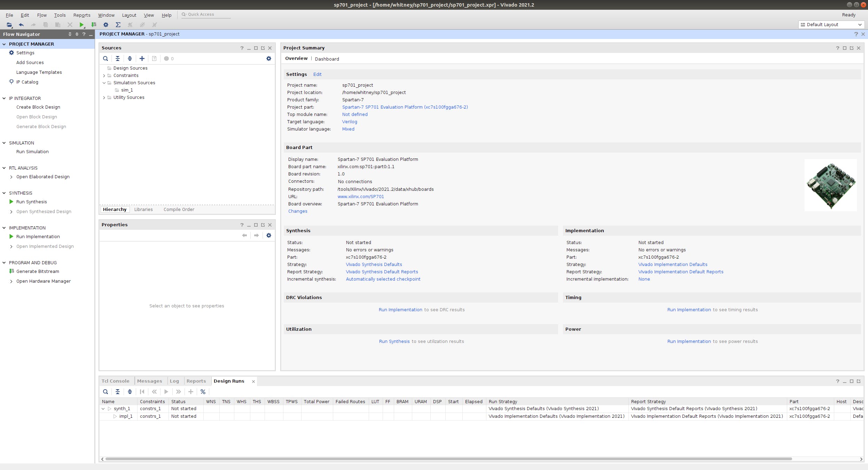Collapse Simulation Sources folder
The width and height of the screenshot is (868, 470).
104,83
